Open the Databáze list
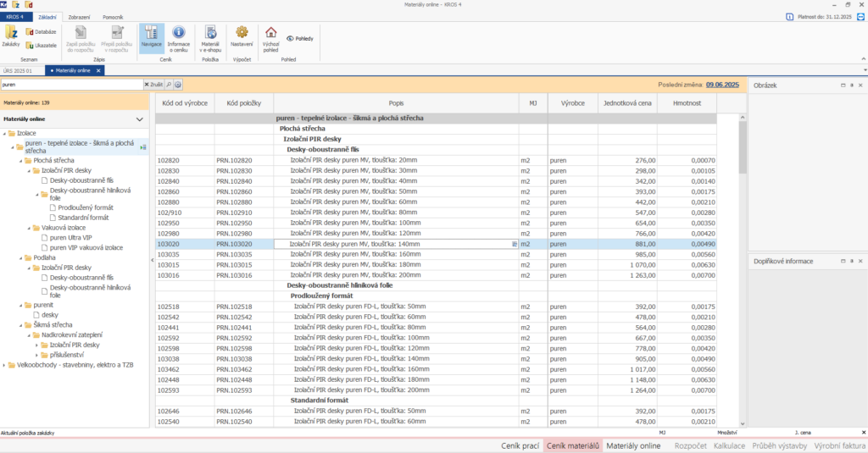Image resolution: width=868 pixels, height=453 pixels. pos(42,32)
